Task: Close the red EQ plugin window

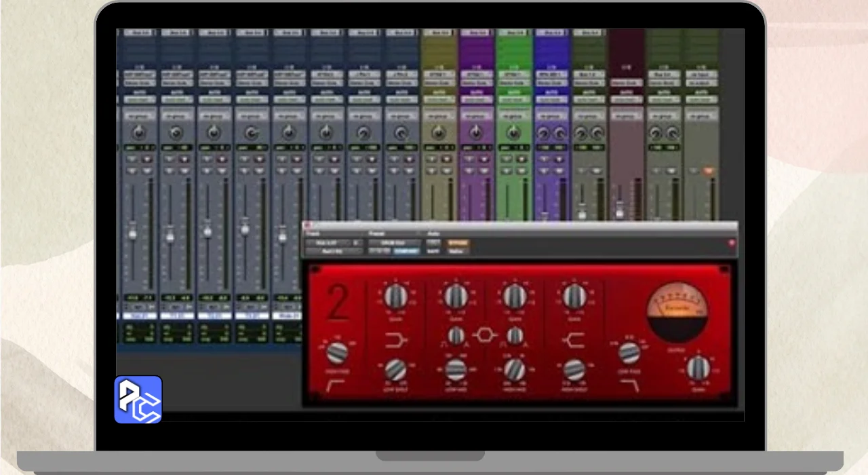Action: click(307, 225)
